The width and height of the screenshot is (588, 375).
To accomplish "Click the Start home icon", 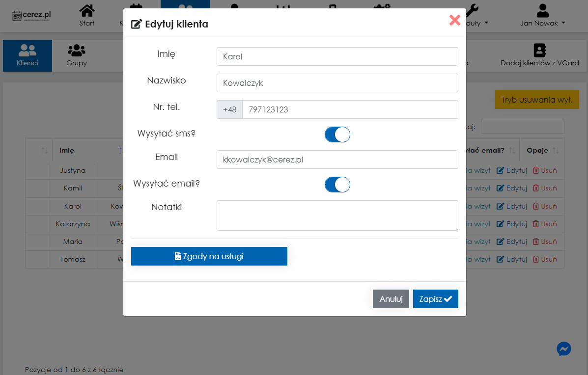I will [x=86, y=11].
